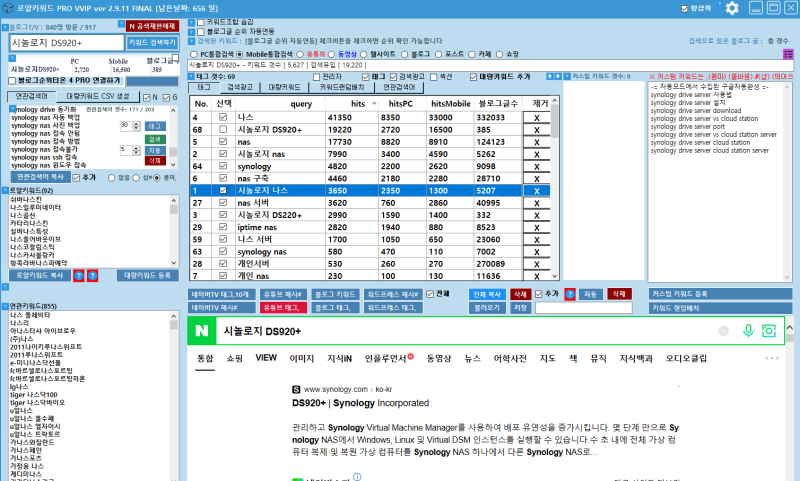Screen dimensions: 800x481
Task: Clear Naver search box with gray X icon
Action: pyautogui.click(x=723, y=331)
